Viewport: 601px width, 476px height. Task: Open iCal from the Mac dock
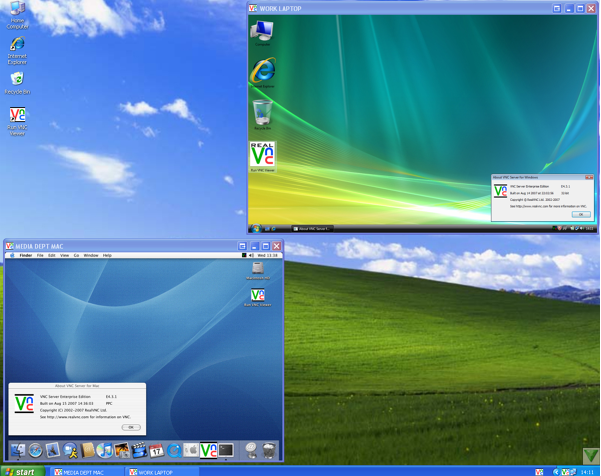click(x=156, y=450)
